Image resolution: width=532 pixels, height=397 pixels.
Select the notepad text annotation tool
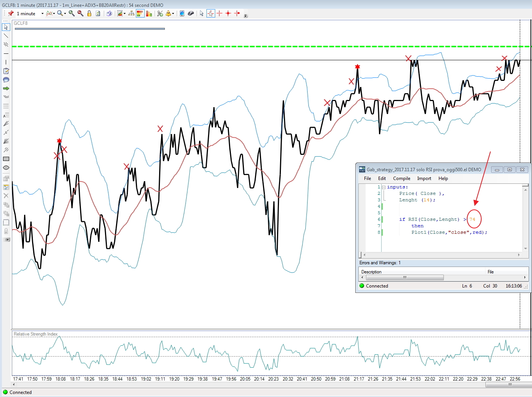(x=6, y=71)
